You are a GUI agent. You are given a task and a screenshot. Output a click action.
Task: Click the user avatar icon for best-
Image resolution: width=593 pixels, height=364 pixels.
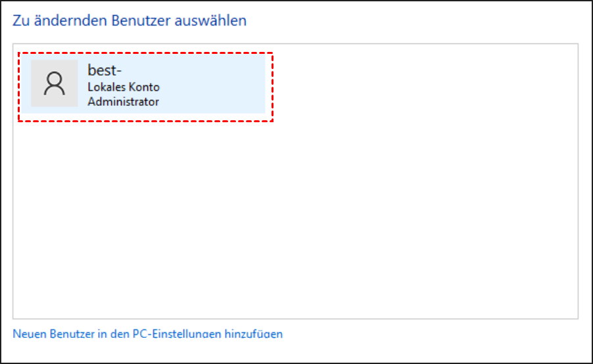55,83
